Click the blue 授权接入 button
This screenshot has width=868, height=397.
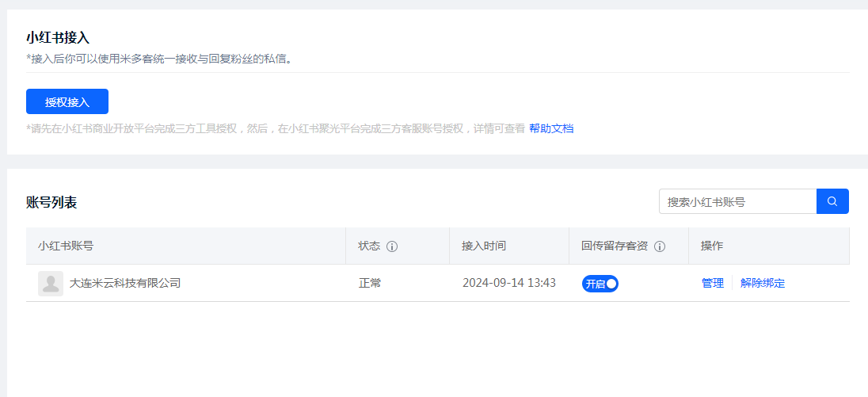point(67,101)
